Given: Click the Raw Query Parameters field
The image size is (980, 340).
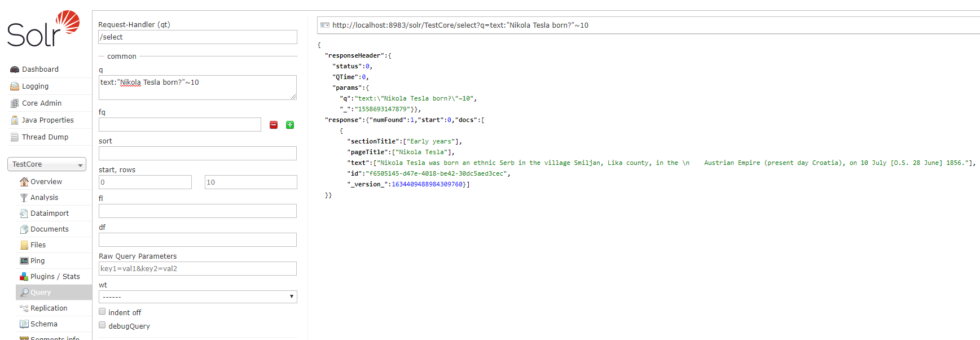Looking at the screenshot, I should (197, 269).
